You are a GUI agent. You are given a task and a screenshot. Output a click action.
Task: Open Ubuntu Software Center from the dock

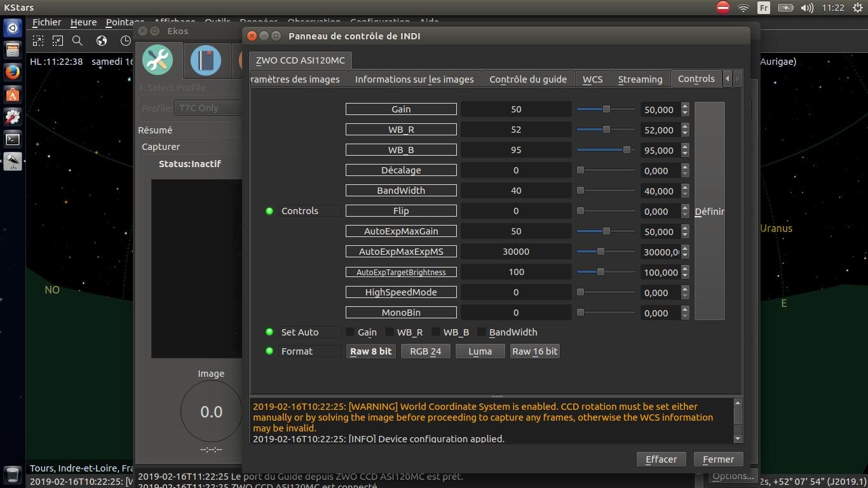13,95
